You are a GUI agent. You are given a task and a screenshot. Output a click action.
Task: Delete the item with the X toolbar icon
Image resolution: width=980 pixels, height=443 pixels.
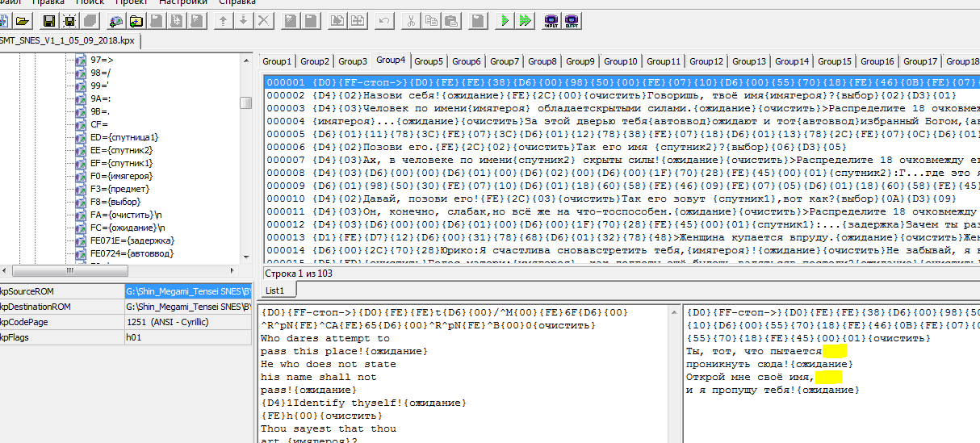pos(263,20)
